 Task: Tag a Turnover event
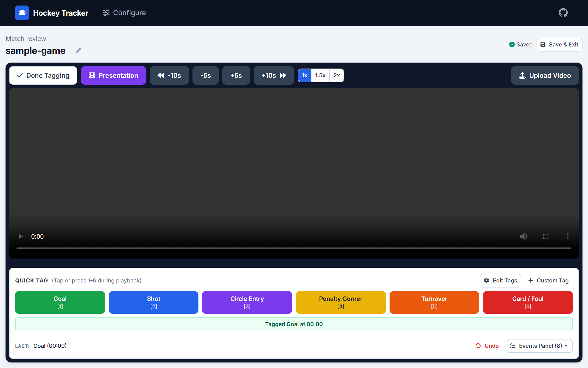[434, 302]
